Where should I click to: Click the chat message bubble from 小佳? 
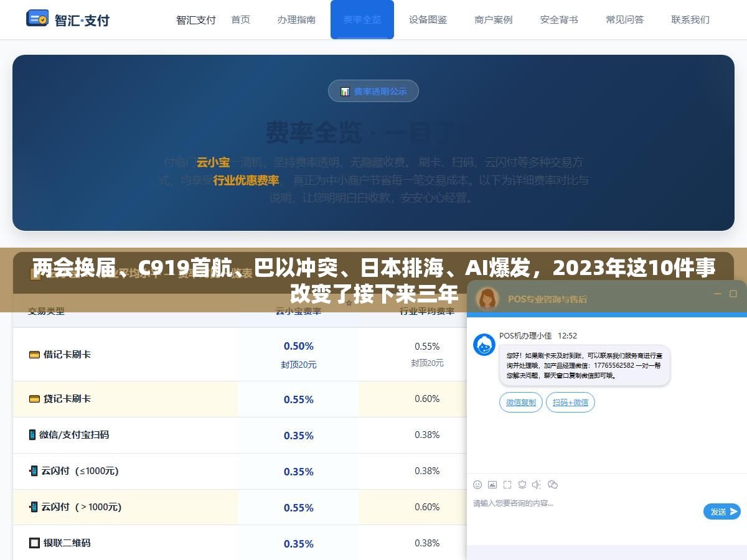pos(585,366)
